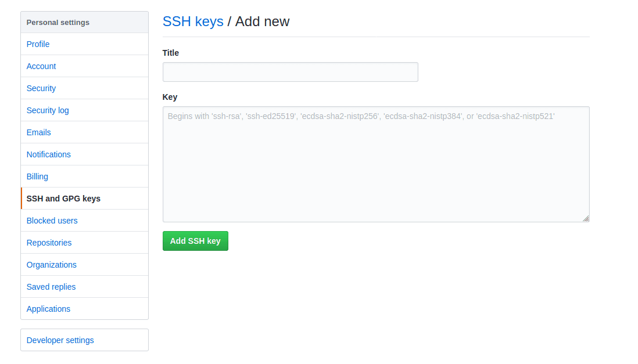Open Organizations settings
The image size is (638, 364).
52,265
